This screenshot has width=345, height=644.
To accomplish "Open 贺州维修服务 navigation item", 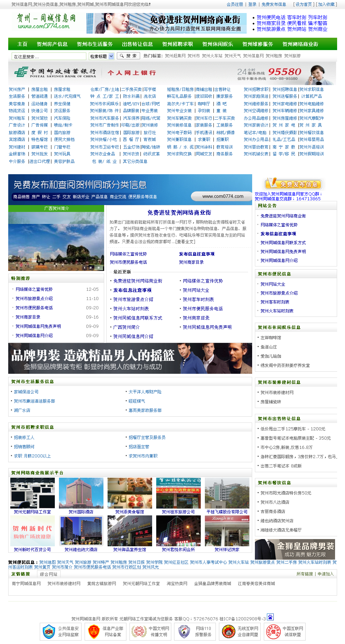I will tap(258, 44).
